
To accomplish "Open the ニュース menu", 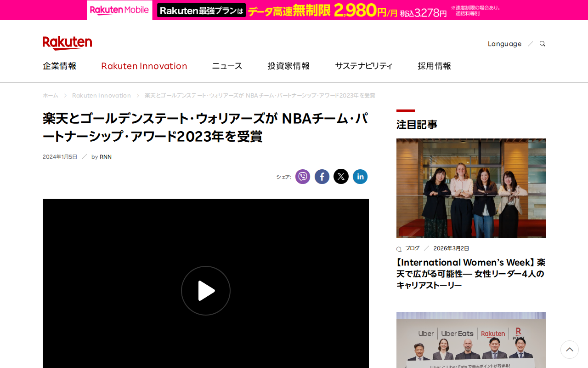I will coord(227,66).
